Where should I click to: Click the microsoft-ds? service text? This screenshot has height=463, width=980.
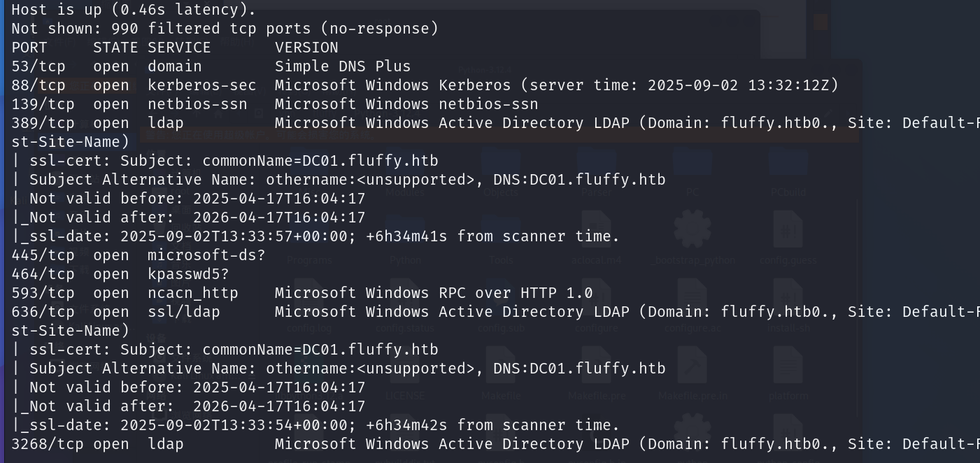tap(206, 255)
